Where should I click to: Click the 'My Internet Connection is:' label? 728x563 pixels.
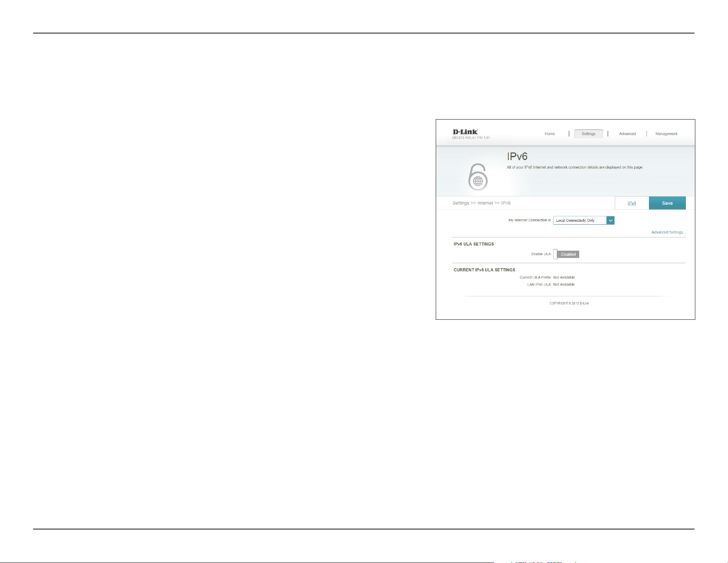pos(530,220)
